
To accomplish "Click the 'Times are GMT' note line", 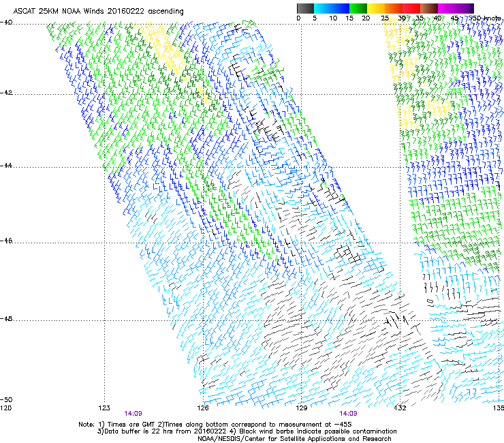I will pos(215,425).
